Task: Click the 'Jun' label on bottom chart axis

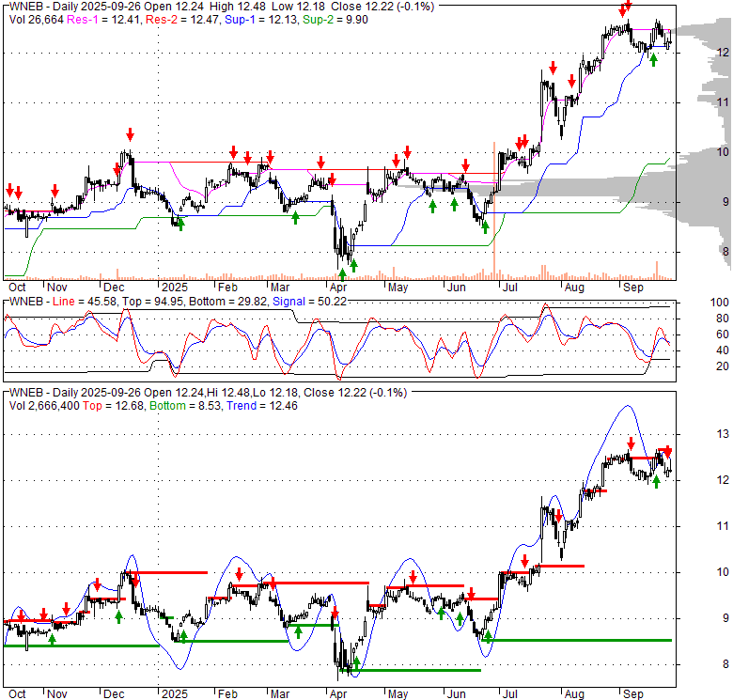Action: (457, 694)
